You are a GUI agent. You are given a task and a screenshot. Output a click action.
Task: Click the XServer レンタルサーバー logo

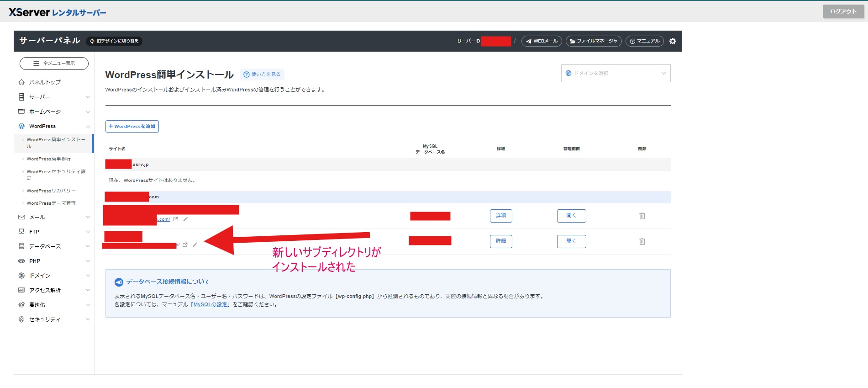tap(58, 12)
